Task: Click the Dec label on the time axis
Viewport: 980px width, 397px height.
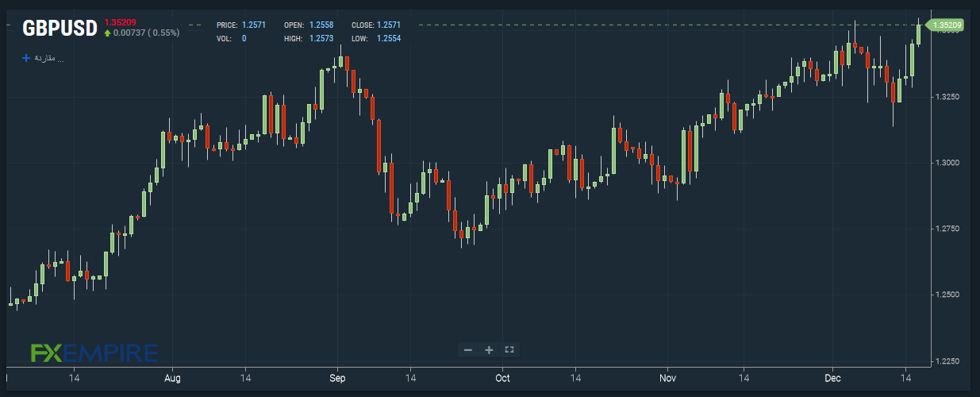Action: (832, 380)
